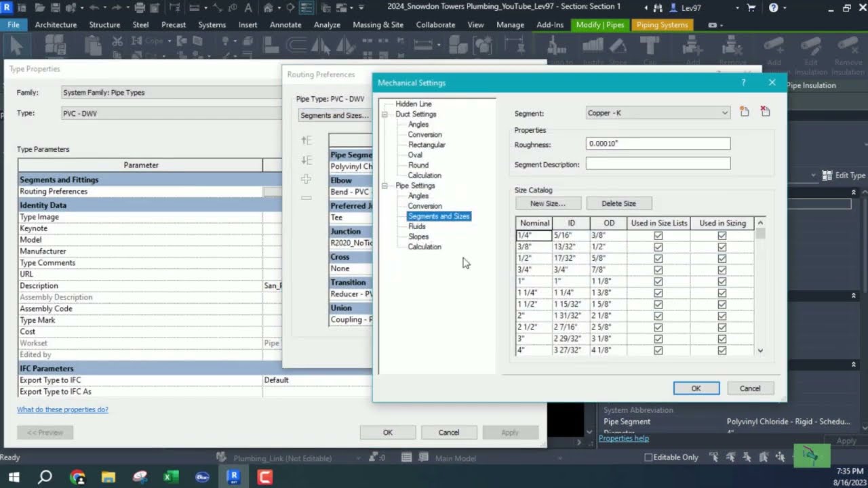Switch to the Annotate ribbon tab
Viewport: 868px width, 488px height.
click(285, 24)
